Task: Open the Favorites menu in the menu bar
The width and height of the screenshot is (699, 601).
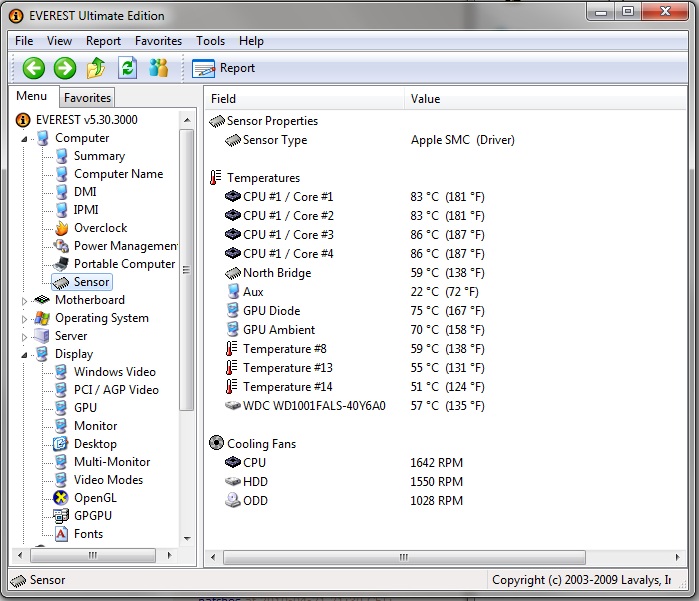Action: (158, 41)
